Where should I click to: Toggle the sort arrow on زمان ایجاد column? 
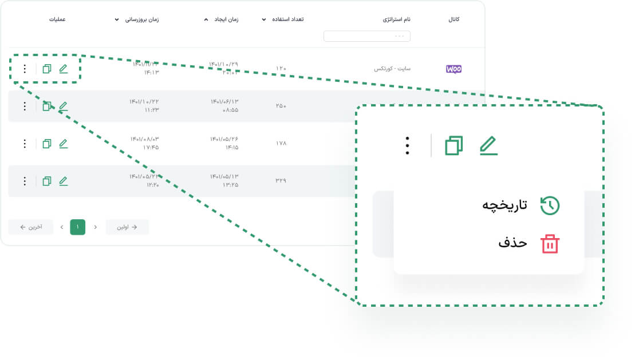pyautogui.click(x=207, y=19)
